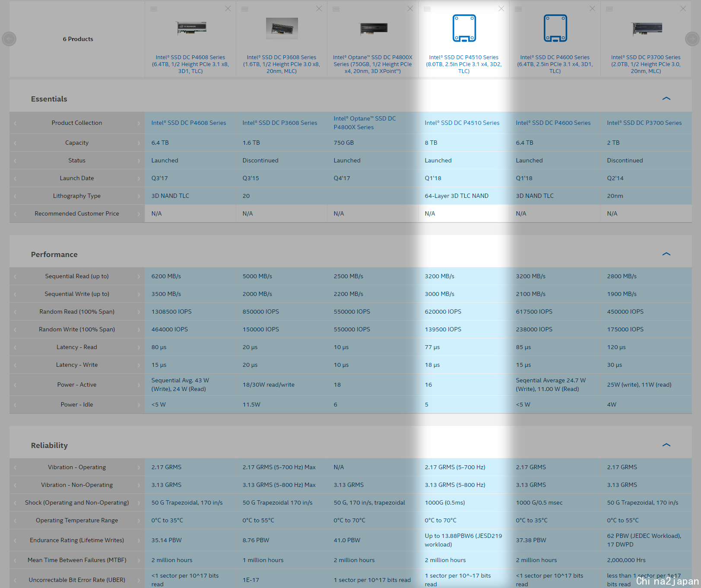Remove the Optane P4800X product column
The height and width of the screenshot is (588, 701).
[x=410, y=9]
